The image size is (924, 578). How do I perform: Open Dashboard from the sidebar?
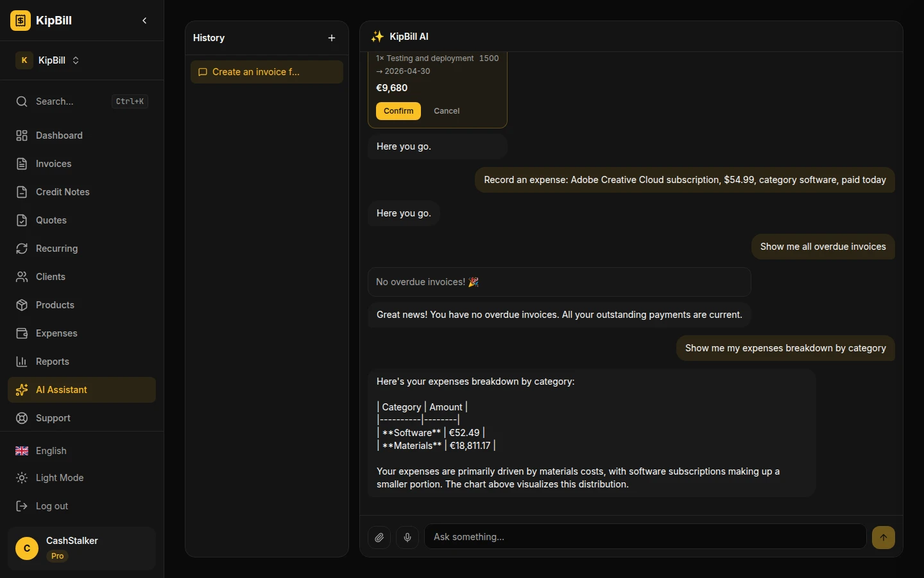(x=59, y=136)
